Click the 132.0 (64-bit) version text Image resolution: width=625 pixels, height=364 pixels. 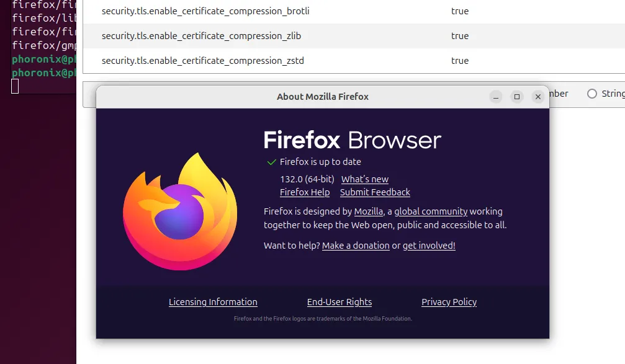point(307,179)
